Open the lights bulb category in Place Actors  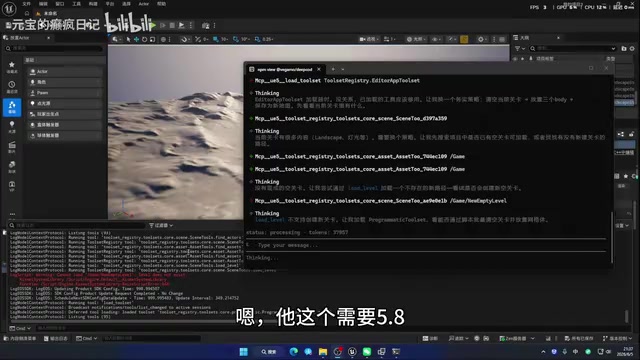point(12,126)
